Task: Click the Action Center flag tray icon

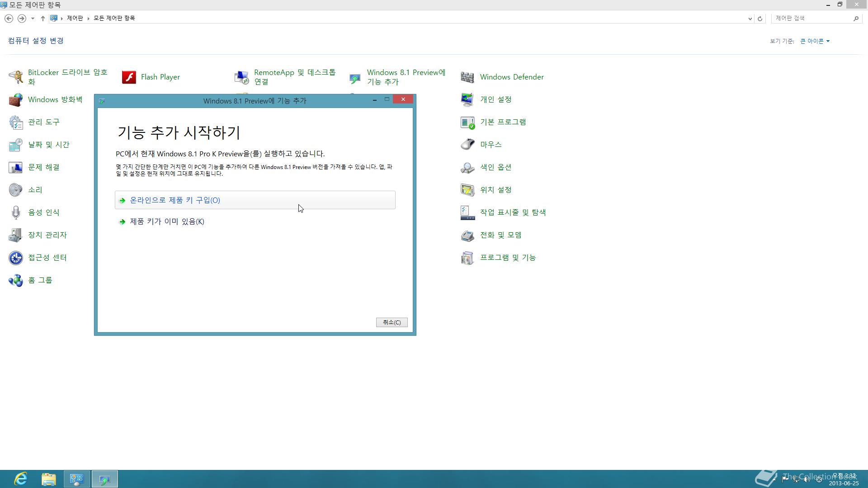Action: pos(785,479)
